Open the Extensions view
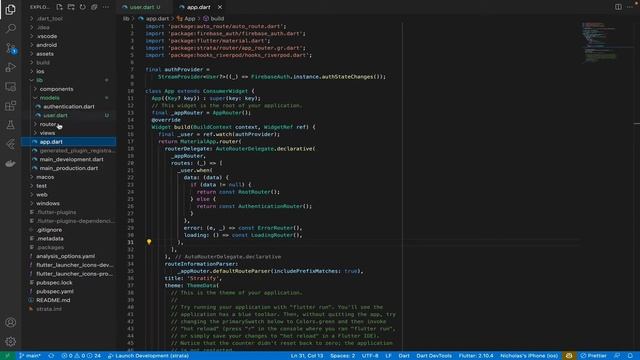 click(11, 106)
